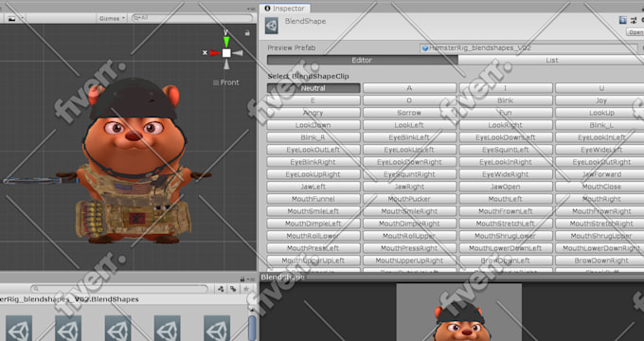Click the grey downward gizmo cone

226,64
